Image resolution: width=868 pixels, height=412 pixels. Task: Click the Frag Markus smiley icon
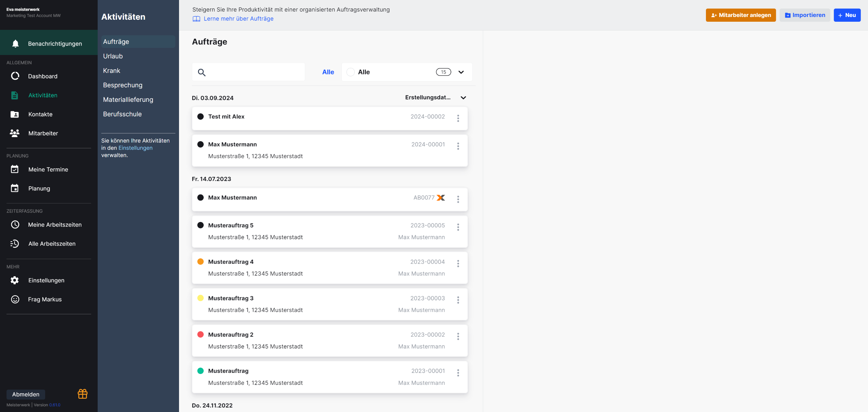click(15, 299)
